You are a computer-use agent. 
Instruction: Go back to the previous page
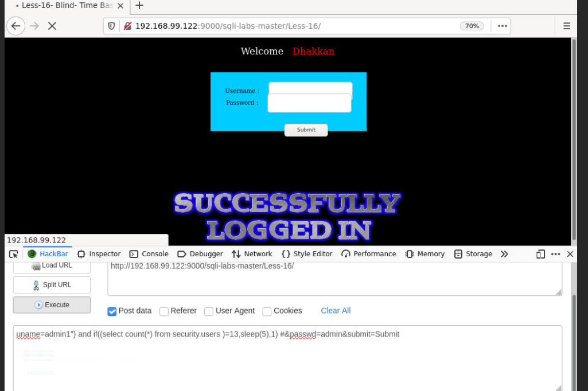tap(15, 26)
